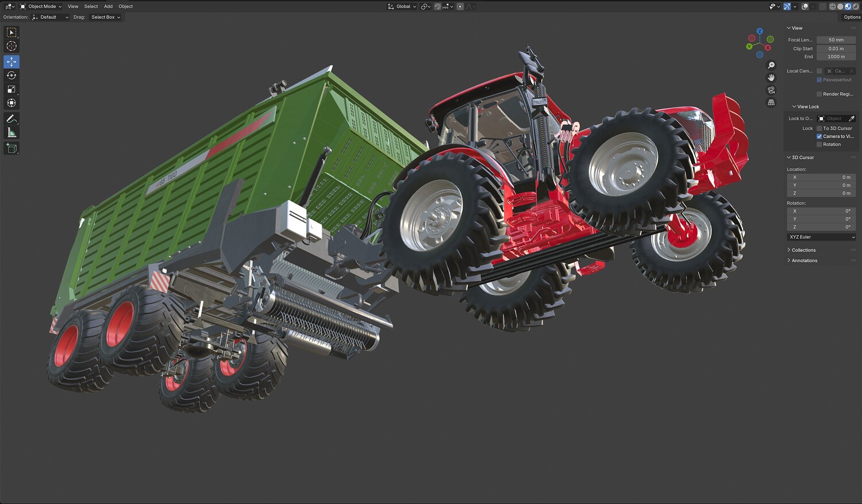Open the View menu
This screenshot has width=862, height=504.
click(x=73, y=6)
